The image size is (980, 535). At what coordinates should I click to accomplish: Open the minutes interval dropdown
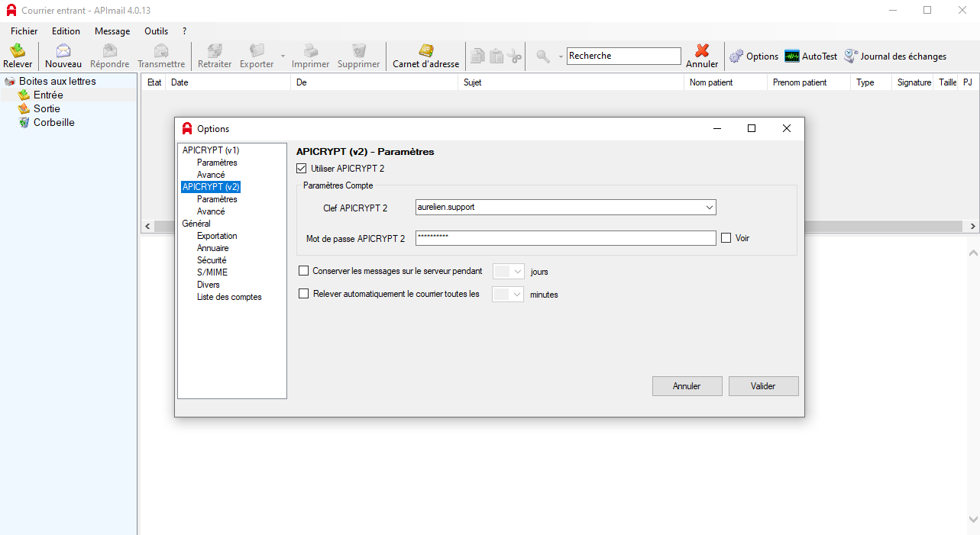[x=517, y=294]
